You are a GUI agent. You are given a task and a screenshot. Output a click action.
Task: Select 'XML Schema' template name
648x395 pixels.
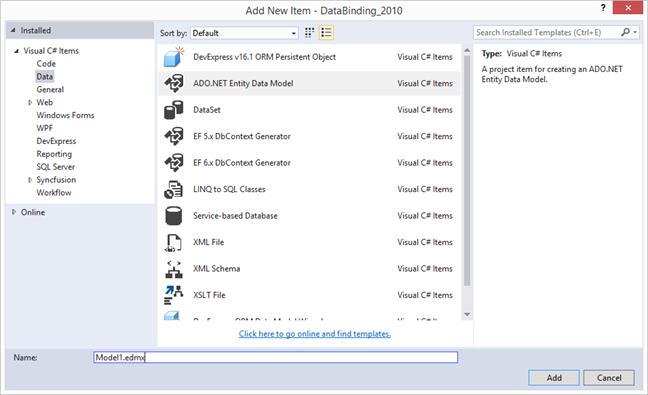pos(217,269)
